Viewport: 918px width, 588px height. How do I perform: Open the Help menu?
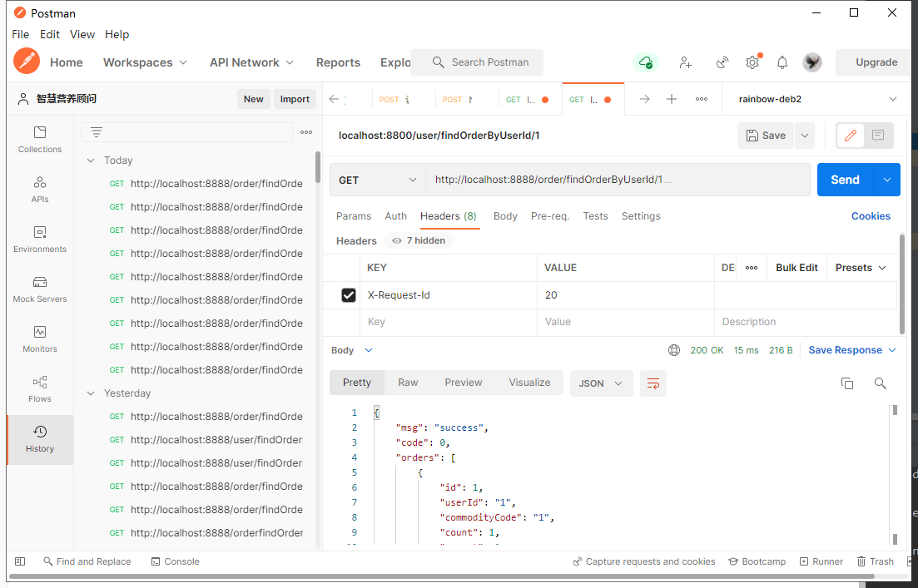[117, 35]
